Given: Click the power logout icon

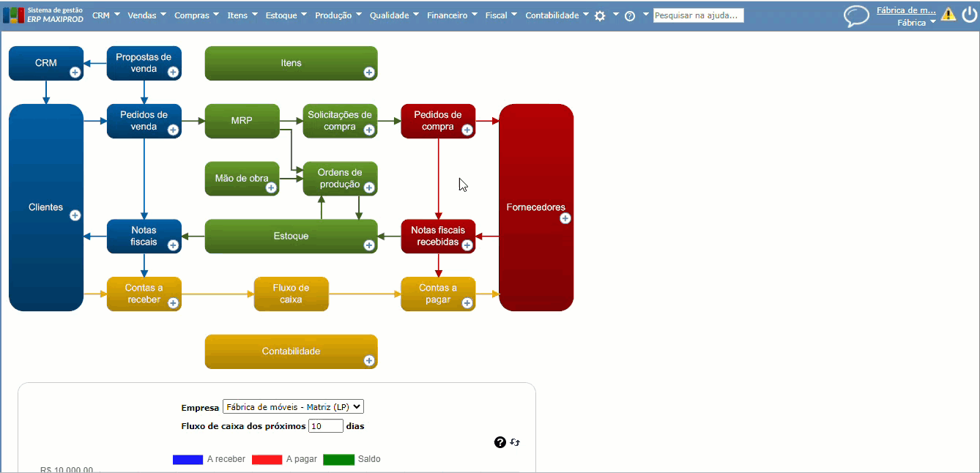Looking at the screenshot, I should point(968,14).
